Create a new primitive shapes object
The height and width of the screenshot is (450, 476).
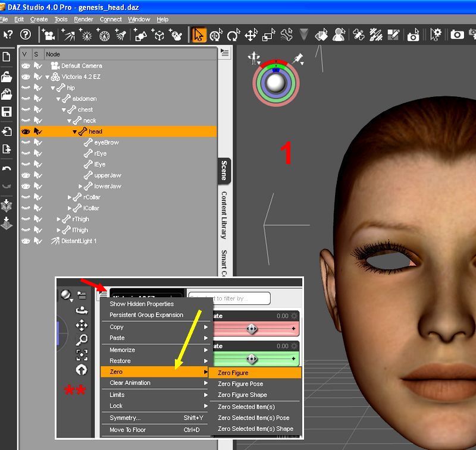140,35
